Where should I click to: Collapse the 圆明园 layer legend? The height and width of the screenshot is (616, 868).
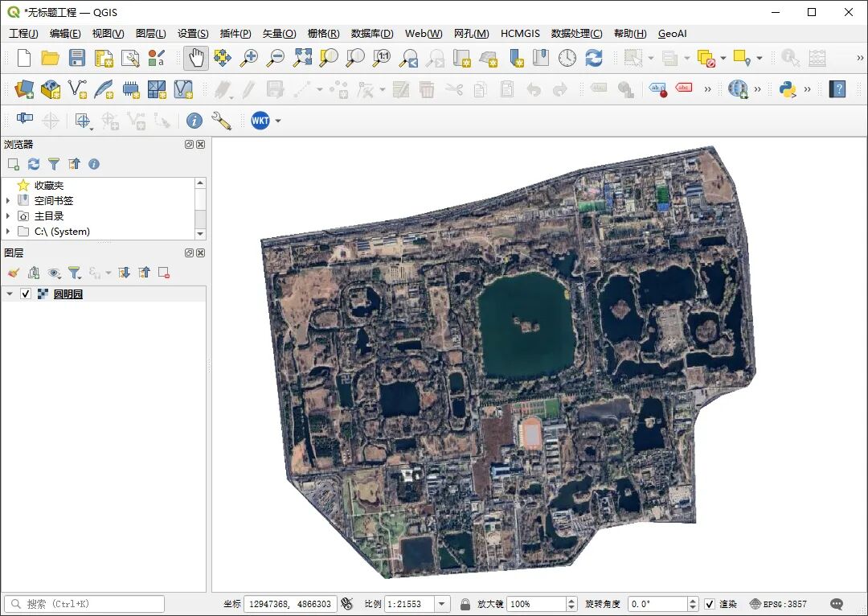pyautogui.click(x=10, y=294)
